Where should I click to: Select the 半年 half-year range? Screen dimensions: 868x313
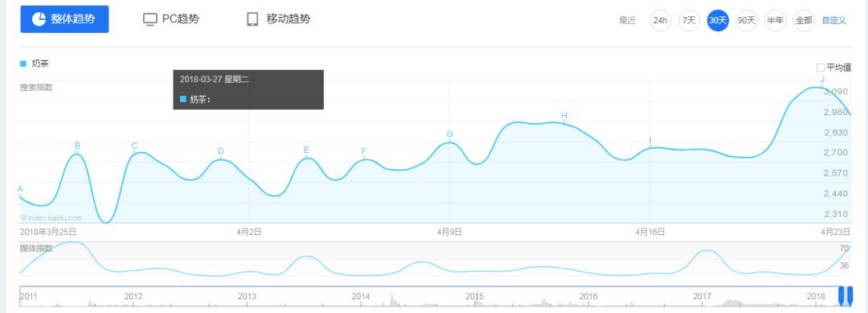(x=775, y=20)
